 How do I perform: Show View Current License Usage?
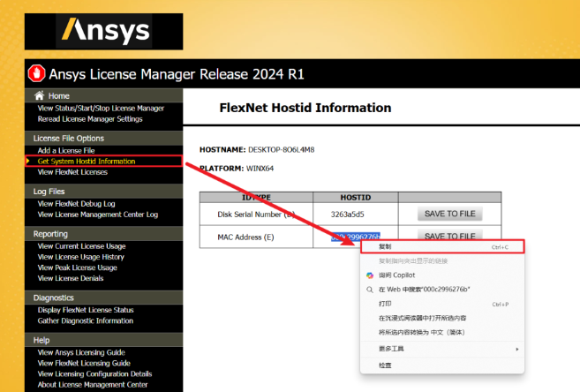click(x=81, y=246)
